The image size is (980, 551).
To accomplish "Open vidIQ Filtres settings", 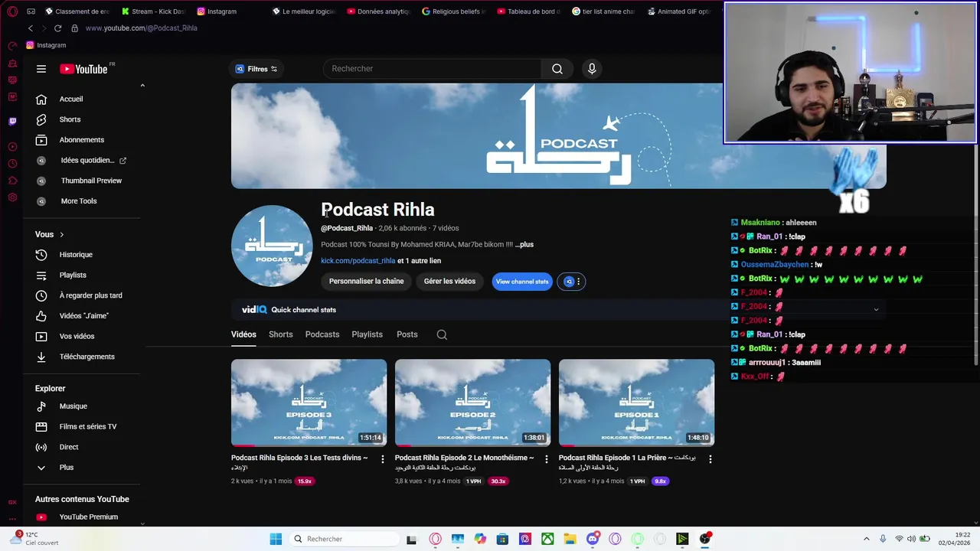I will (256, 69).
